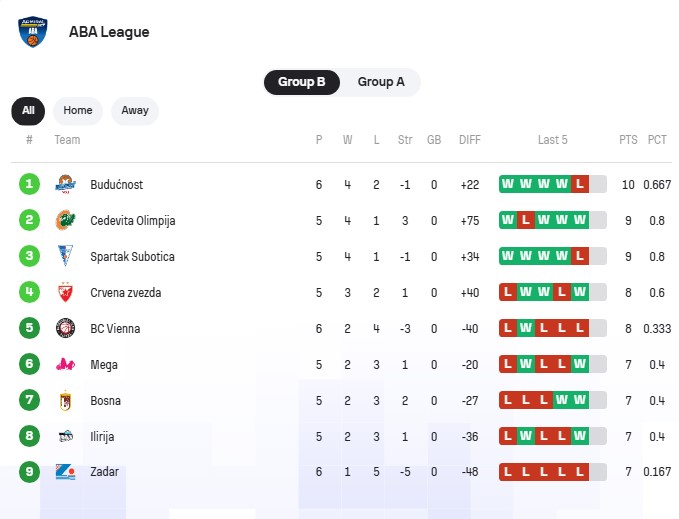Click the Mega team logo
Screen dimensions: 679x519
tap(66, 364)
